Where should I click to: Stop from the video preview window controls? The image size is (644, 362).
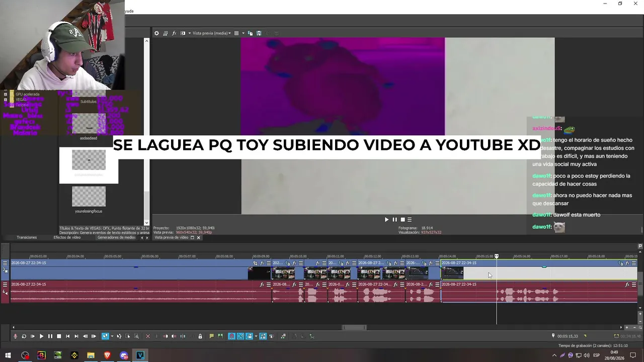pyautogui.click(x=402, y=220)
